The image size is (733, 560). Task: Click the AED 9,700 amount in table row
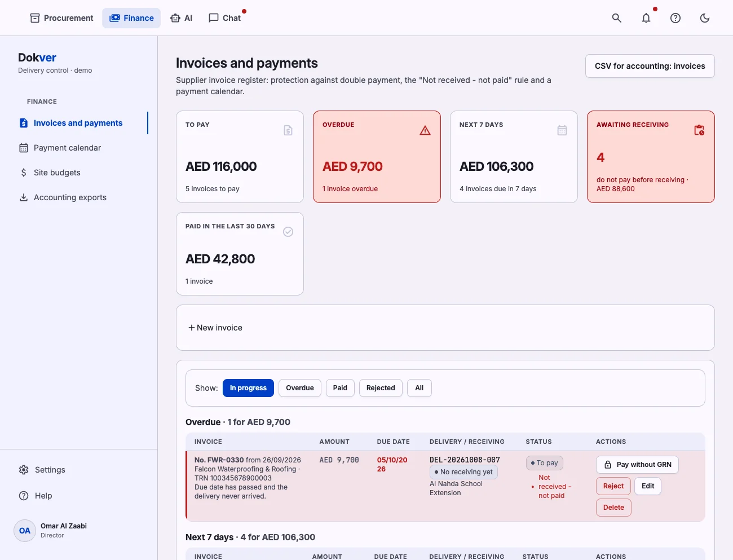(339, 460)
